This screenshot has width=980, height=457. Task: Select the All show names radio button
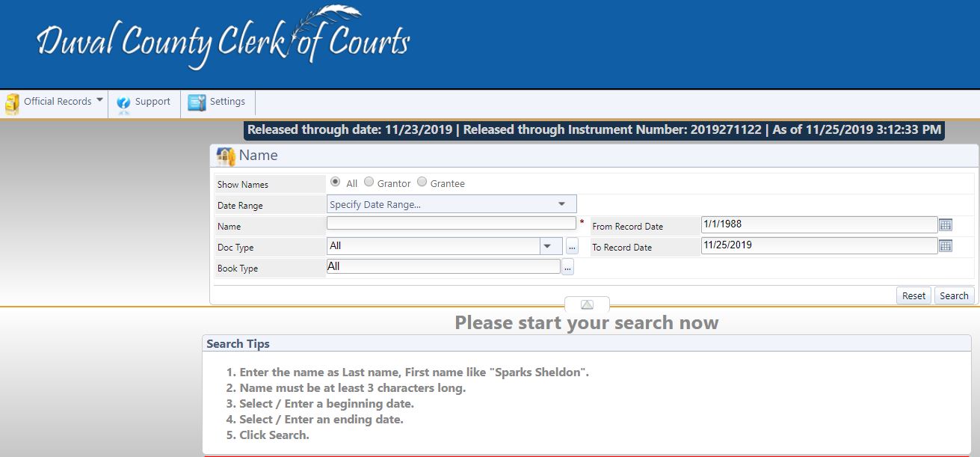click(x=335, y=183)
